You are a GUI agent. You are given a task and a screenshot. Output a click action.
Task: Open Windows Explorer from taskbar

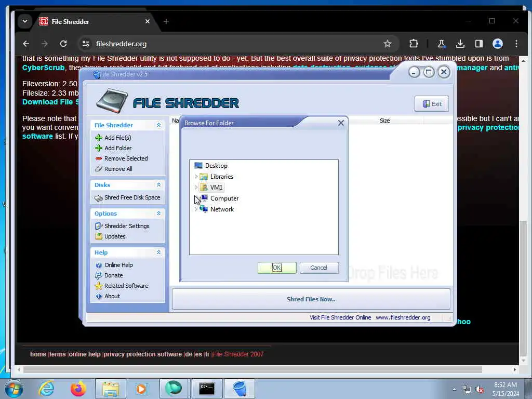111,389
